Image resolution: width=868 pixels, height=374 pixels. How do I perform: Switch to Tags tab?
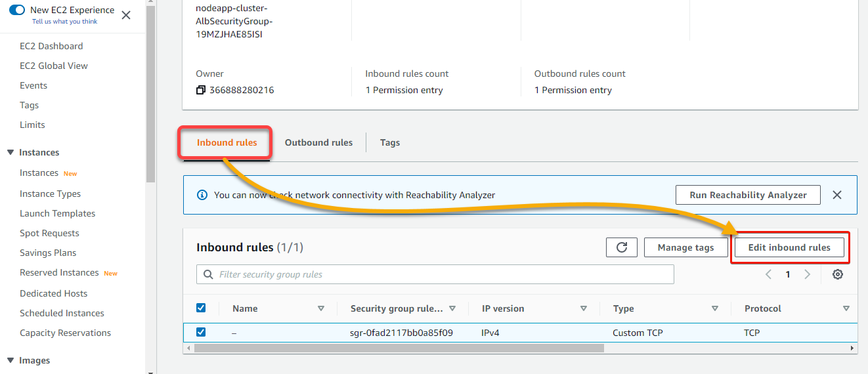390,142
